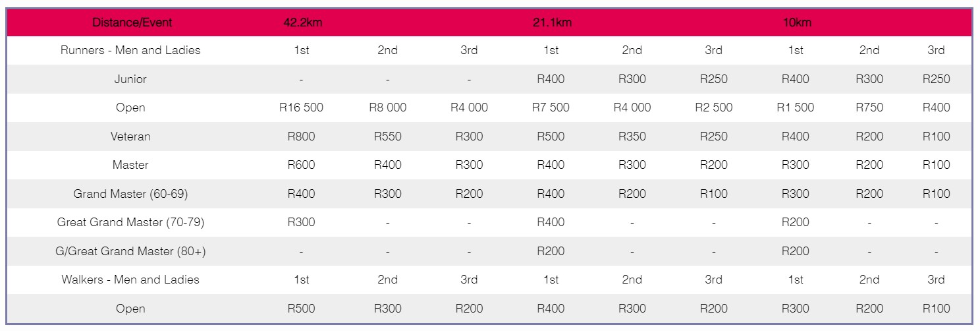Select the R2 500 prize amount

[x=714, y=107]
